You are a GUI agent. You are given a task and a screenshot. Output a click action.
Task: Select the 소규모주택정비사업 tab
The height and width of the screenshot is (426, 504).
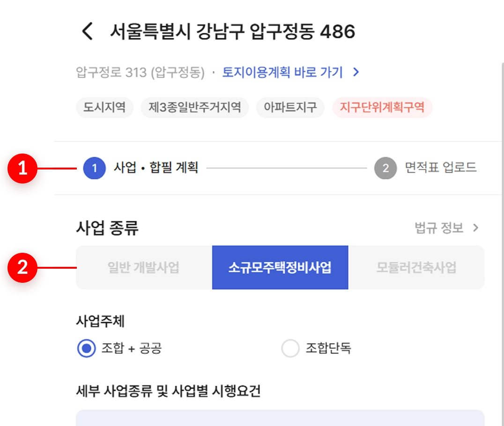[x=280, y=268]
